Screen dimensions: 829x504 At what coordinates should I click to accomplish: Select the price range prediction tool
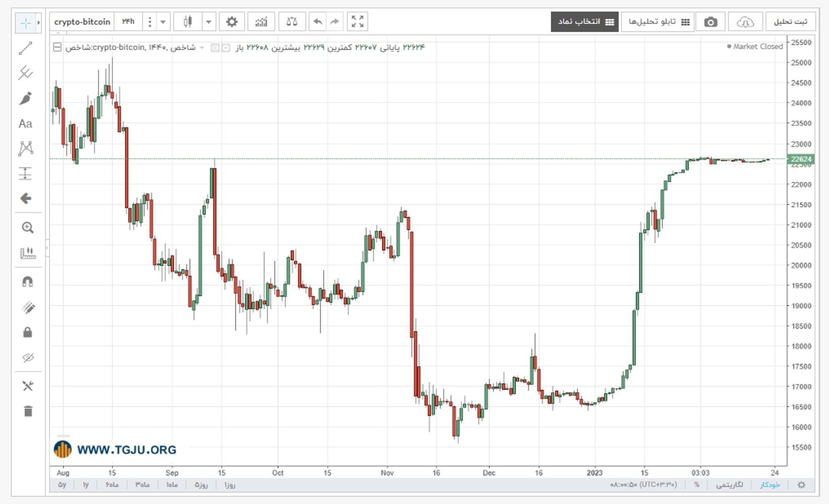[x=25, y=173]
